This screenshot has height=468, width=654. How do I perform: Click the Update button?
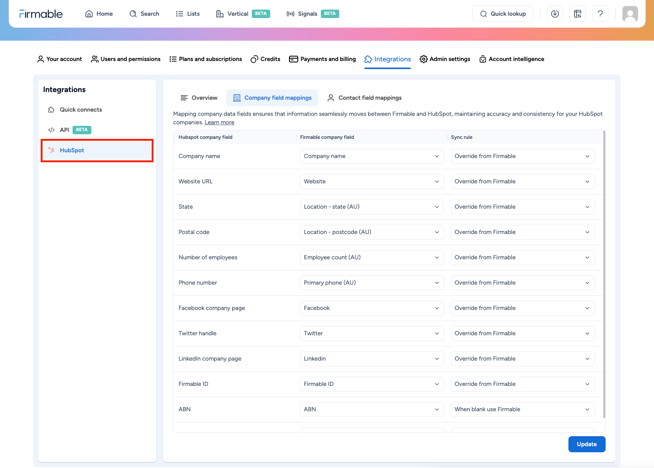point(586,444)
